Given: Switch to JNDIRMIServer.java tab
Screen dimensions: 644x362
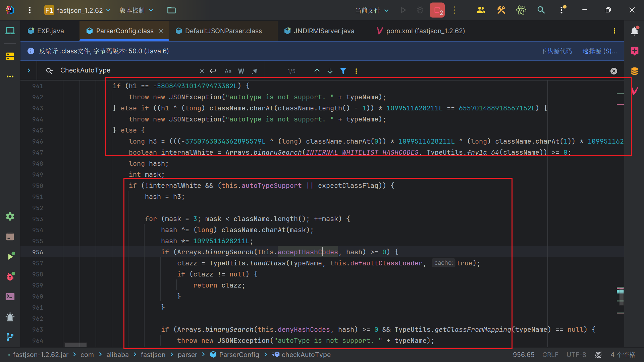Looking at the screenshot, I should [320, 31].
